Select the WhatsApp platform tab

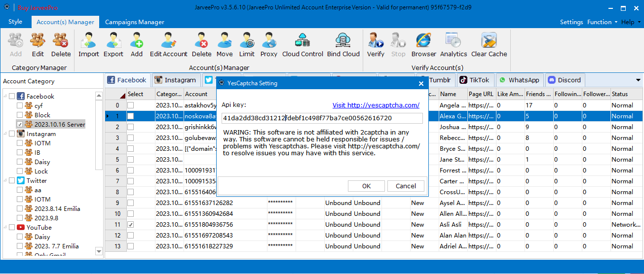(519, 80)
